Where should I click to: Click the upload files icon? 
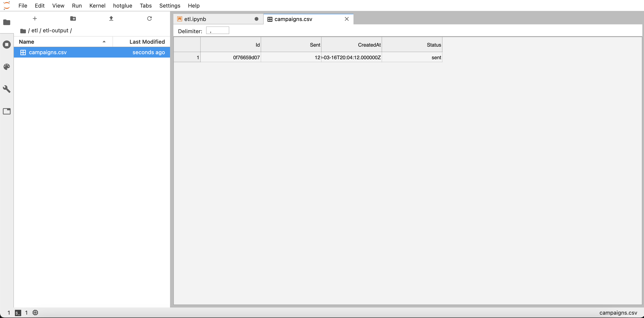pyautogui.click(x=111, y=18)
